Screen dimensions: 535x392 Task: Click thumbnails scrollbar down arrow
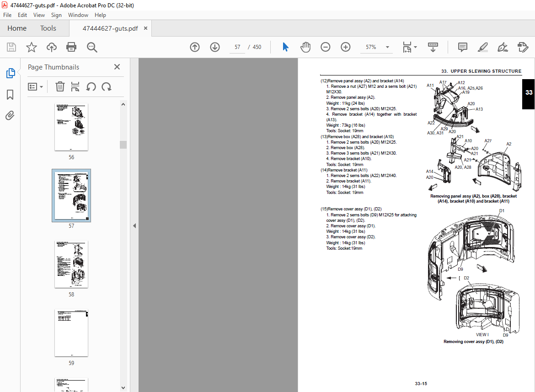click(x=123, y=388)
